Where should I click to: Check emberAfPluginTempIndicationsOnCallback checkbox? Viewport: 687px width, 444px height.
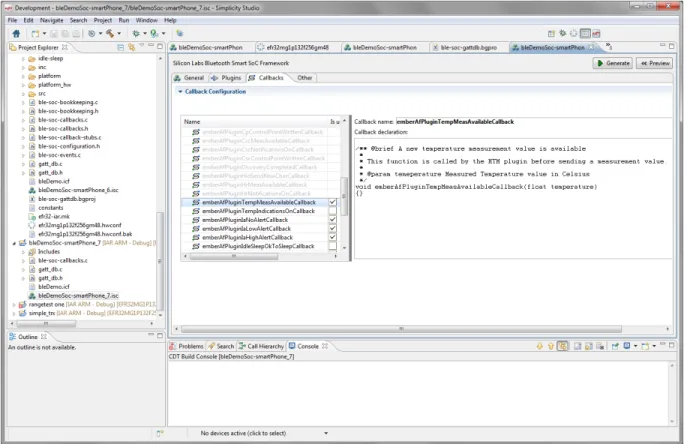coord(333,211)
